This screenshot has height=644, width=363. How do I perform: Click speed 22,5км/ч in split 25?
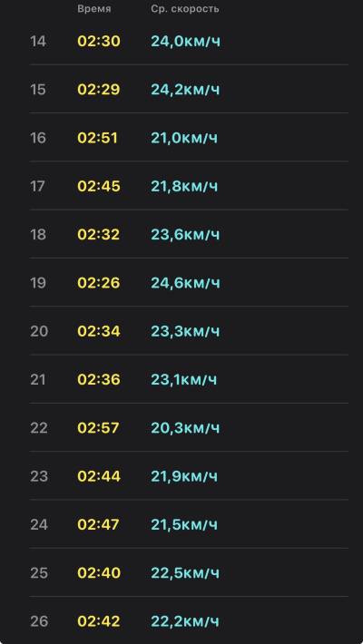(185, 573)
